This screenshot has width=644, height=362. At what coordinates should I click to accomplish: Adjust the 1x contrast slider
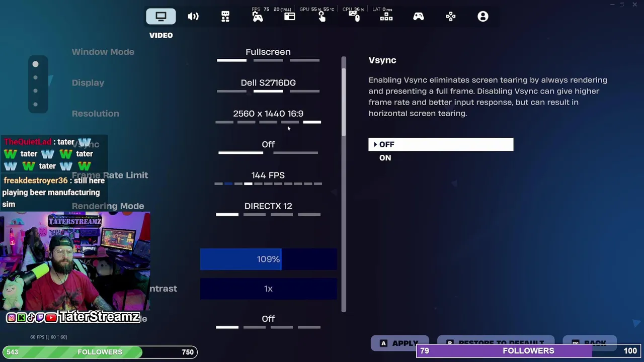(x=268, y=289)
